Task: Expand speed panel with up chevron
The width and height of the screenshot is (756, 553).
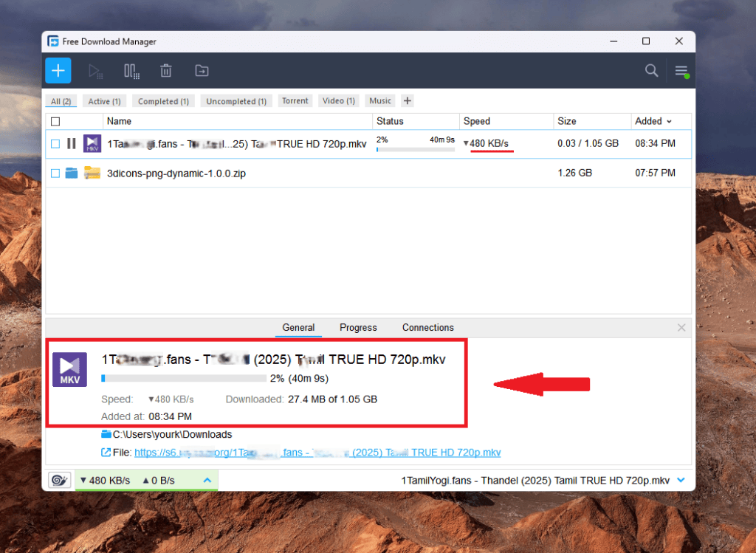Action: point(207,480)
